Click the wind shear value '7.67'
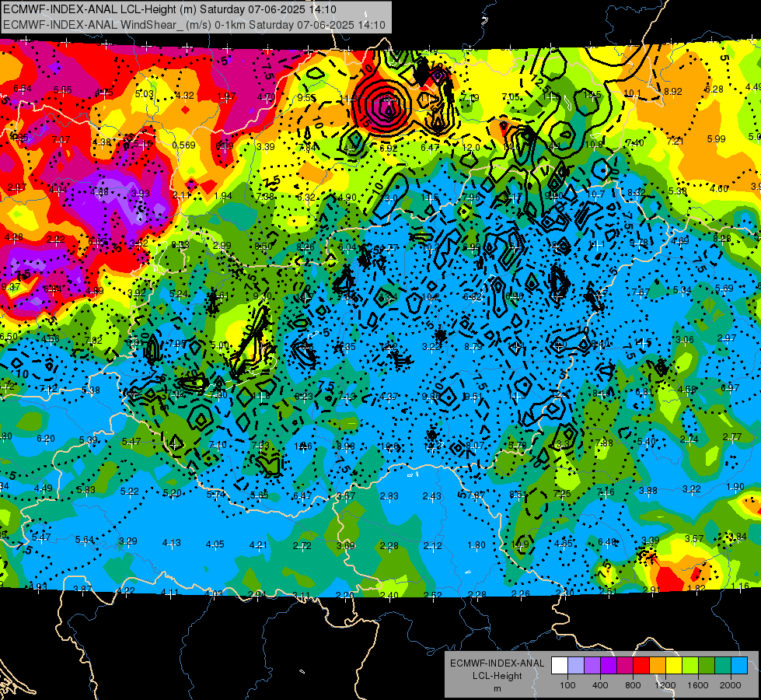Screen dimensions: 761x700 [x=641, y=292]
